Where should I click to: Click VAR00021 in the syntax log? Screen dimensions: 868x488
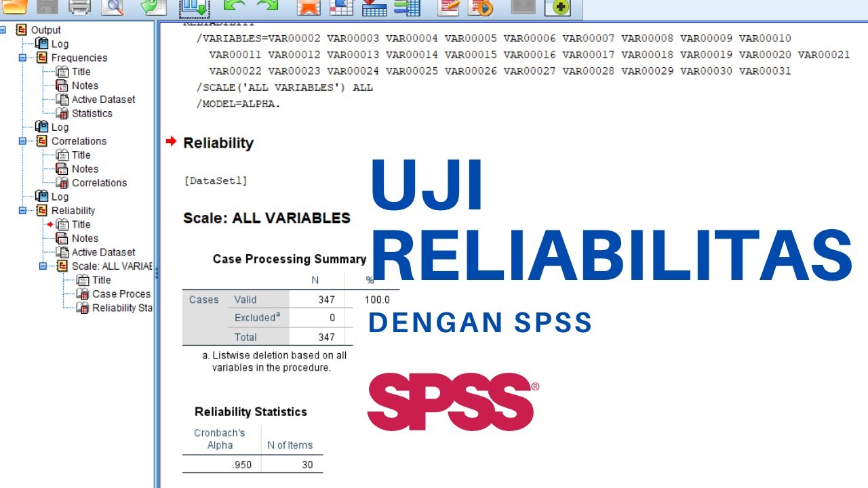pos(824,55)
